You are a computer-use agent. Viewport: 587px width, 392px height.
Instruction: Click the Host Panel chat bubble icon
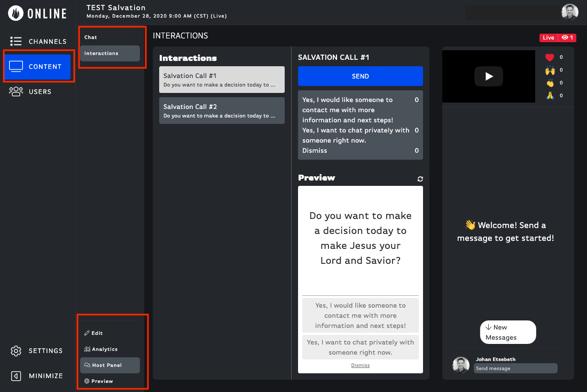(x=87, y=365)
